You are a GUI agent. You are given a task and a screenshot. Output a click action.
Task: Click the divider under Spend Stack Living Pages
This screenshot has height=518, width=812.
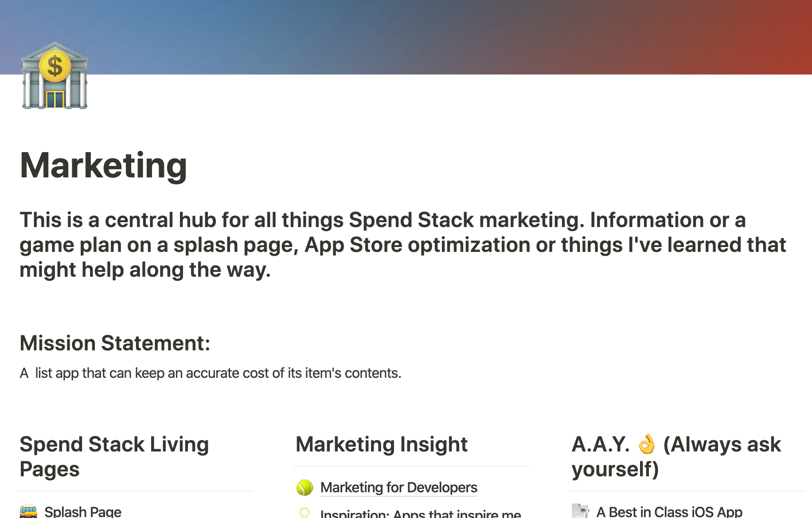135,491
